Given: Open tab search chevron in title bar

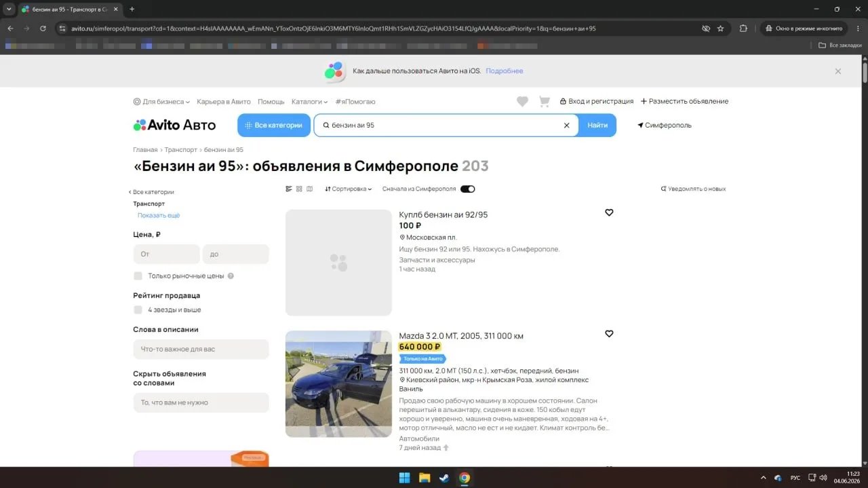Looking at the screenshot, I should point(9,9).
